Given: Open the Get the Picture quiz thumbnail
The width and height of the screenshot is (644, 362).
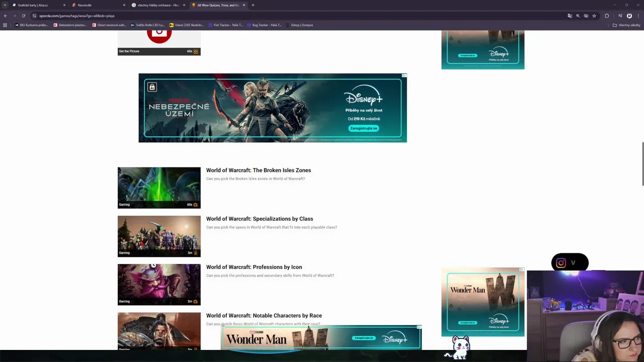Looking at the screenshot, I should (x=159, y=42).
